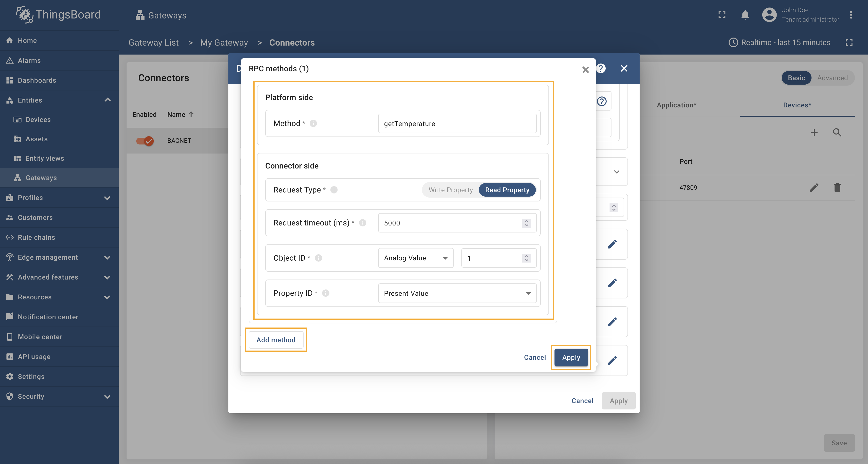Click the delete trash icon for port 47809
Screen dimensions: 868x464
click(x=837, y=188)
